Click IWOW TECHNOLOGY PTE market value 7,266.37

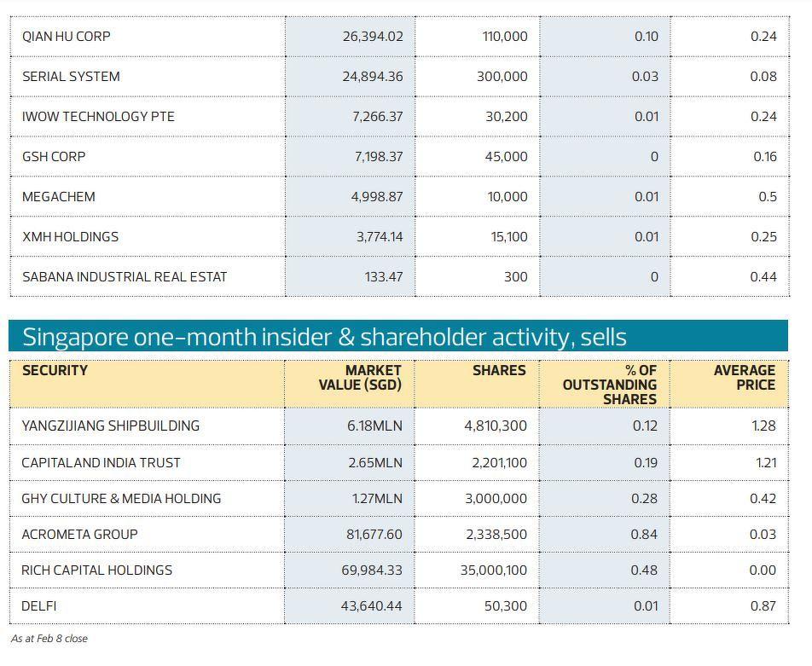coord(377,117)
